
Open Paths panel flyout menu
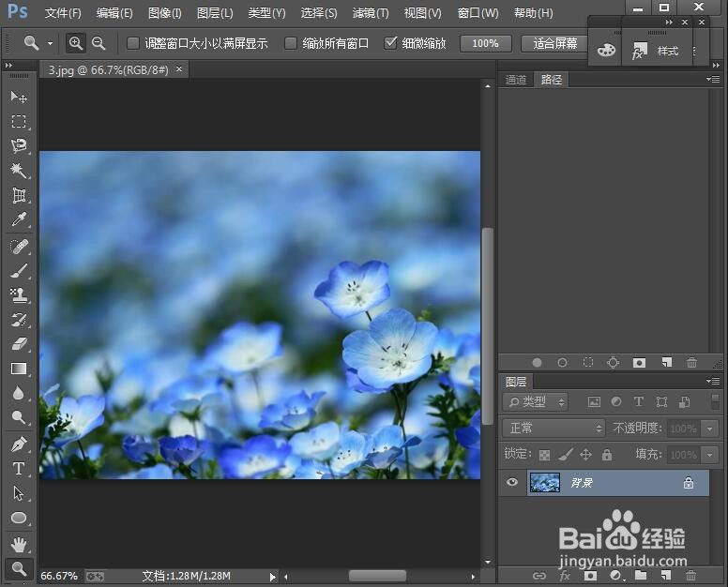[713, 80]
